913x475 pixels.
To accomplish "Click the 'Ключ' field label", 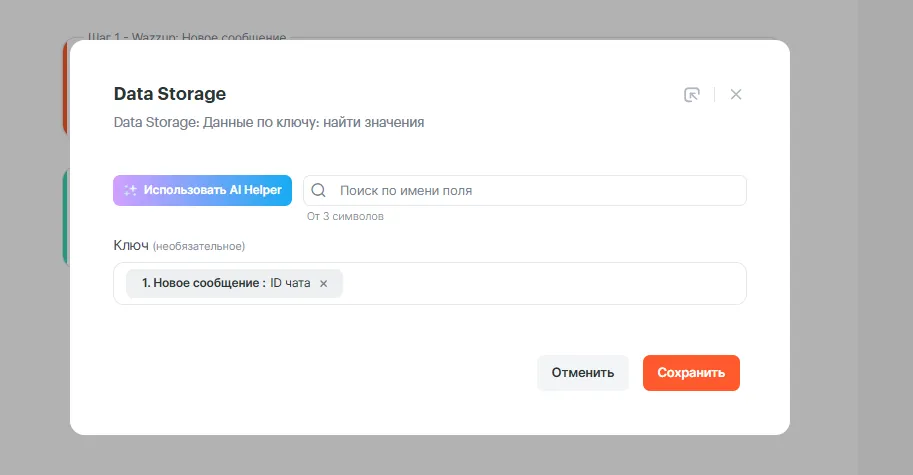I will [x=131, y=245].
